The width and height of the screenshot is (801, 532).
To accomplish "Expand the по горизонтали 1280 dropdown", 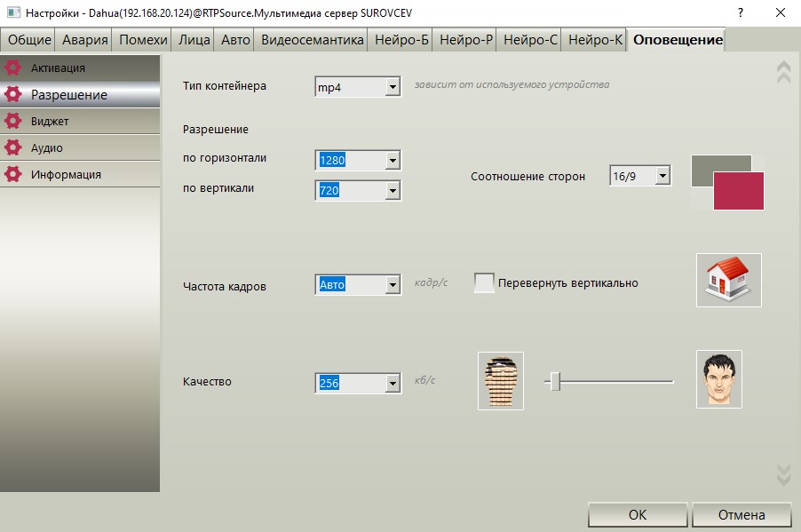I will (x=393, y=161).
